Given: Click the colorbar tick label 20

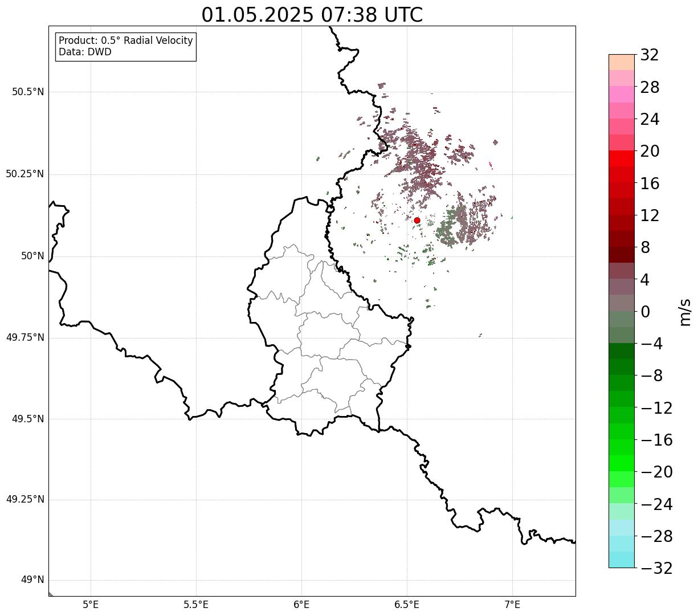Looking at the screenshot, I should tap(650, 151).
